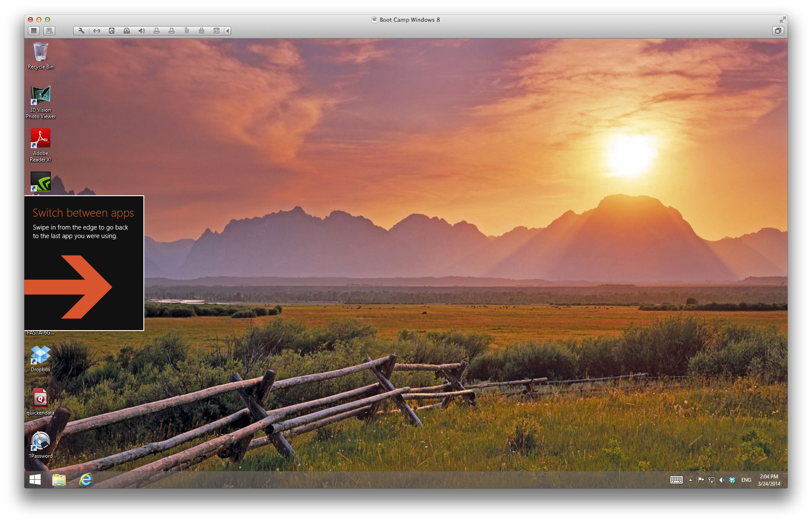Open the Dropbox icon in system tray
The width and height of the screenshot is (812, 522).
732,480
